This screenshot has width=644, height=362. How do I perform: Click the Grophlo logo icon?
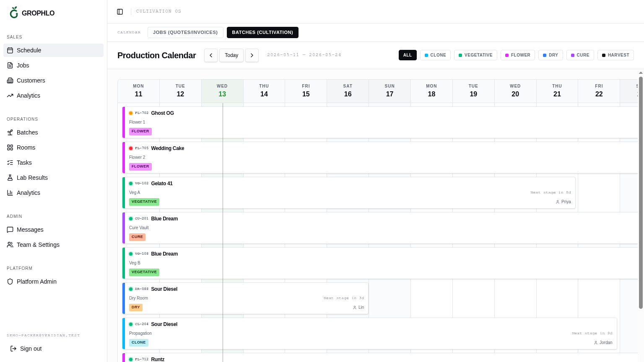(x=14, y=13)
